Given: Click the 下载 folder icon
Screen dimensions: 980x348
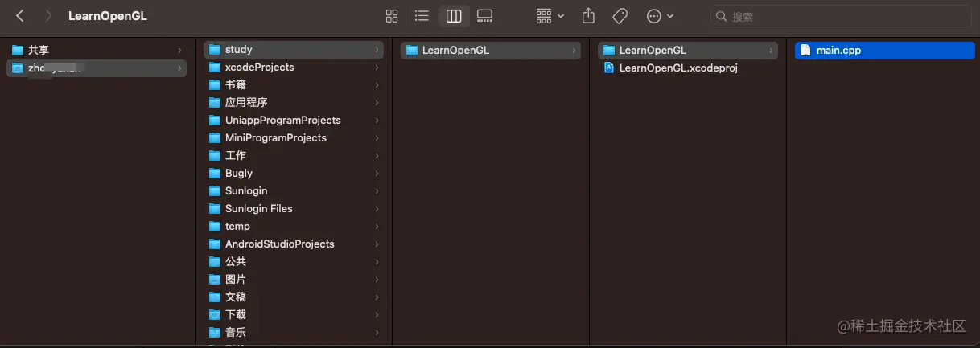Looking at the screenshot, I should click(x=215, y=315).
